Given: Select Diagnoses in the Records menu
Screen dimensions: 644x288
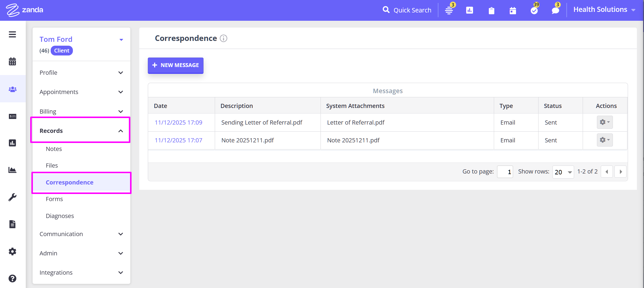Looking at the screenshot, I should (60, 216).
